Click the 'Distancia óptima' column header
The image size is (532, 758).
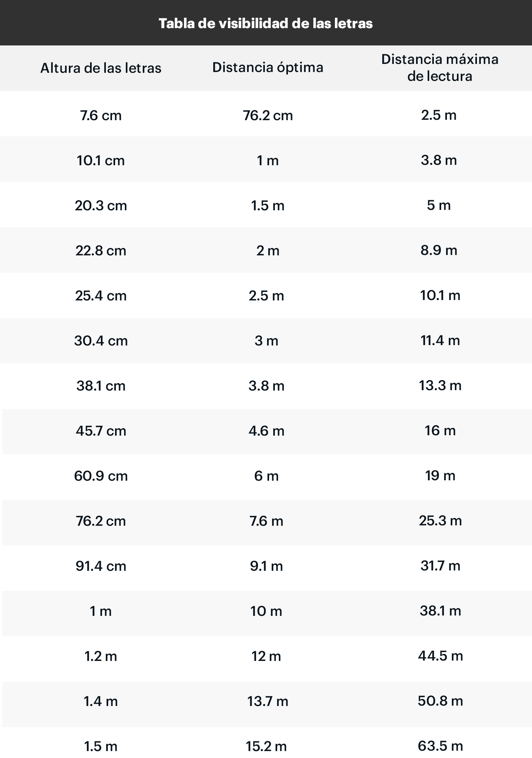268,67
